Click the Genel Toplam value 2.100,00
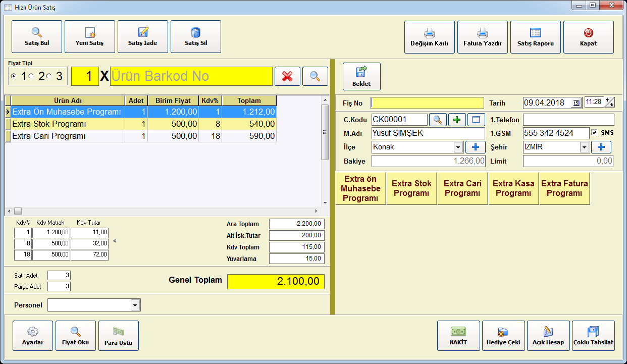The height and width of the screenshot is (364, 627). point(276,282)
